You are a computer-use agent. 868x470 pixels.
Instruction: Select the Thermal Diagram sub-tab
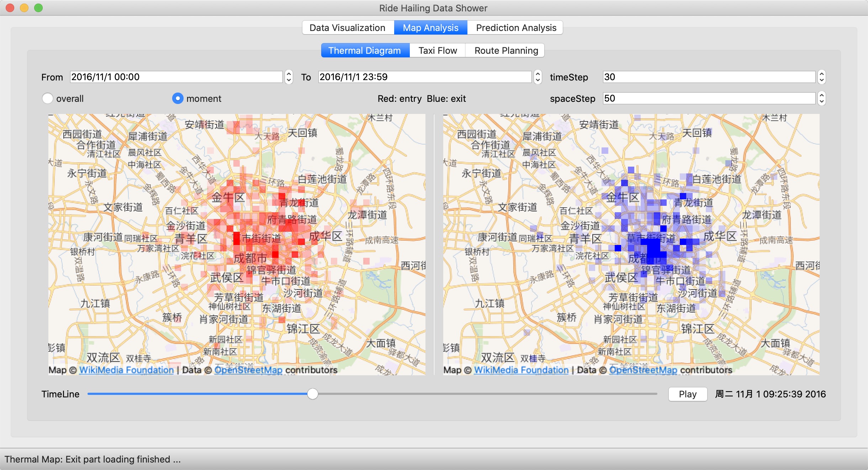pos(365,51)
